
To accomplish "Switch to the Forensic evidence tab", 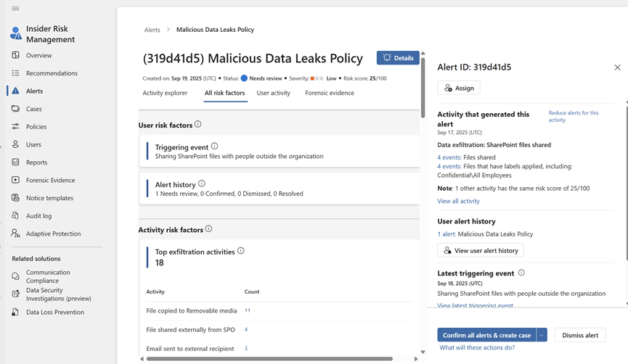I will point(330,93).
